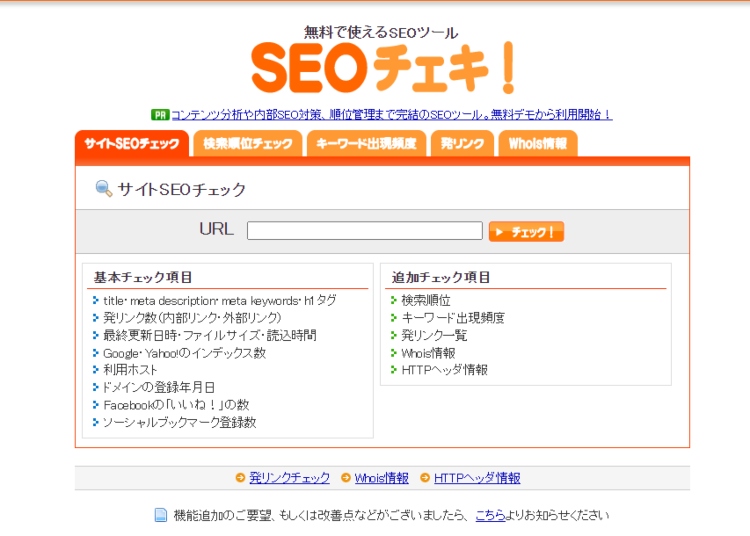Click the 基本チェック項目 heading
Image resolution: width=750 pixels, height=536 pixels.
pyautogui.click(x=143, y=277)
